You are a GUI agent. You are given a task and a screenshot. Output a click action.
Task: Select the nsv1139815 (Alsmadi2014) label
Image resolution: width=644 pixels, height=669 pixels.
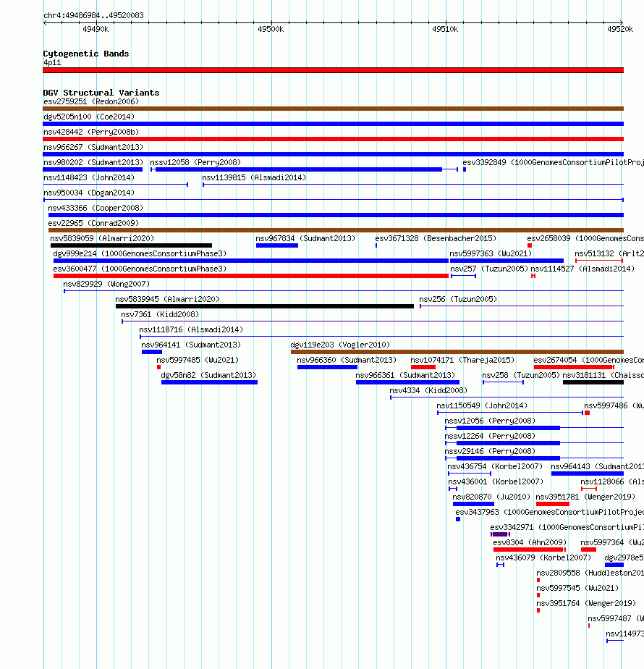coord(254,177)
